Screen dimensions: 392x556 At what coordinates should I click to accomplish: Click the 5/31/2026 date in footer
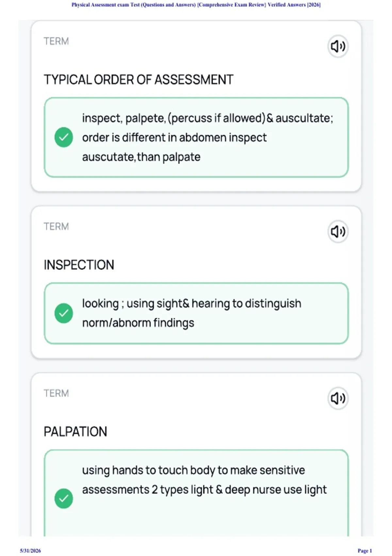30,551
